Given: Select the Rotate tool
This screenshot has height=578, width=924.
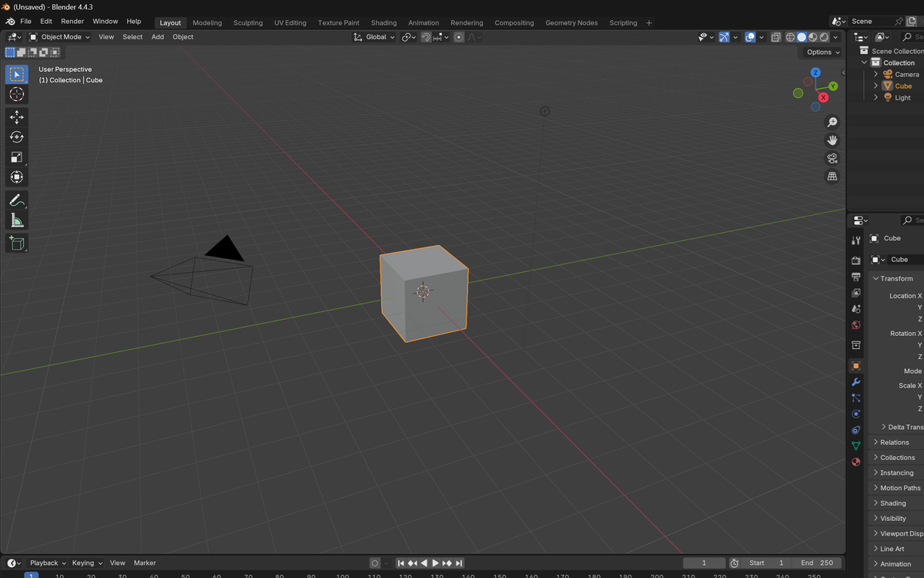Looking at the screenshot, I should [x=16, y=137].
